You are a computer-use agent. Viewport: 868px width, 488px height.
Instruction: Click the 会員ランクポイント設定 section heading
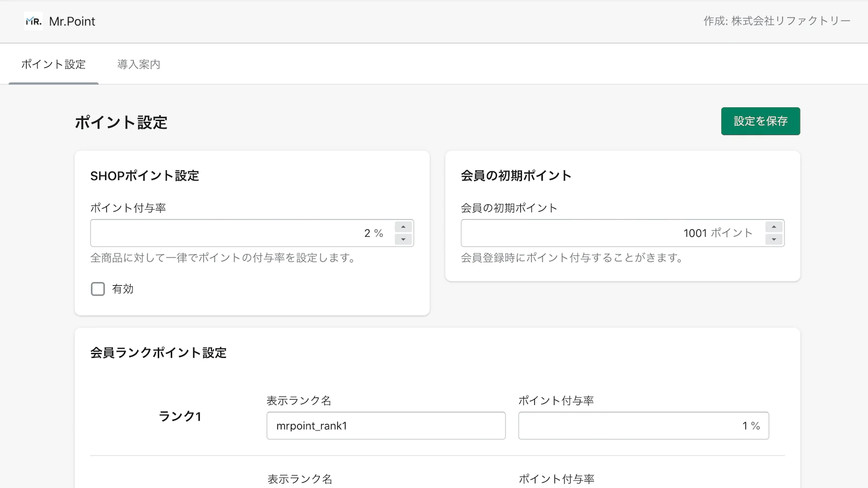point(158,353)
